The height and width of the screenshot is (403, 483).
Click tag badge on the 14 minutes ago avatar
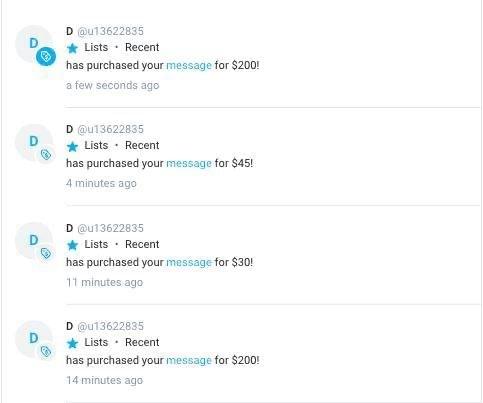pos(46,351)
